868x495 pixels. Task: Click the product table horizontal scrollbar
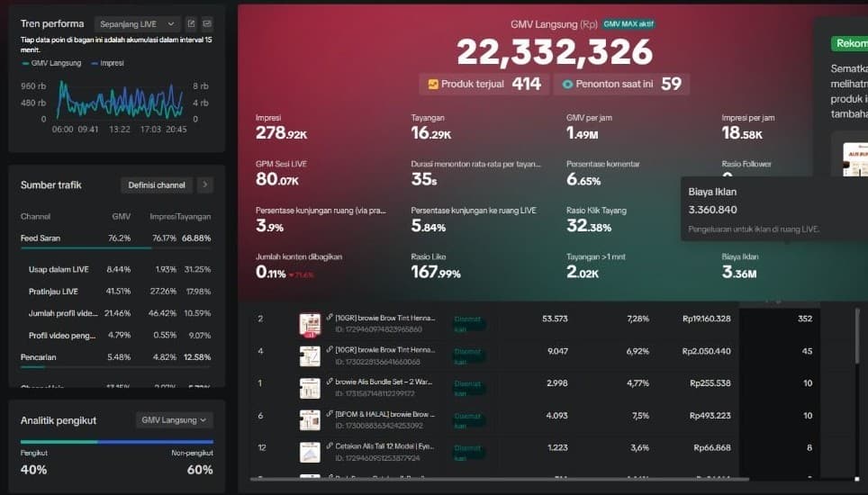pyautogui.click(x=500, y=479)
